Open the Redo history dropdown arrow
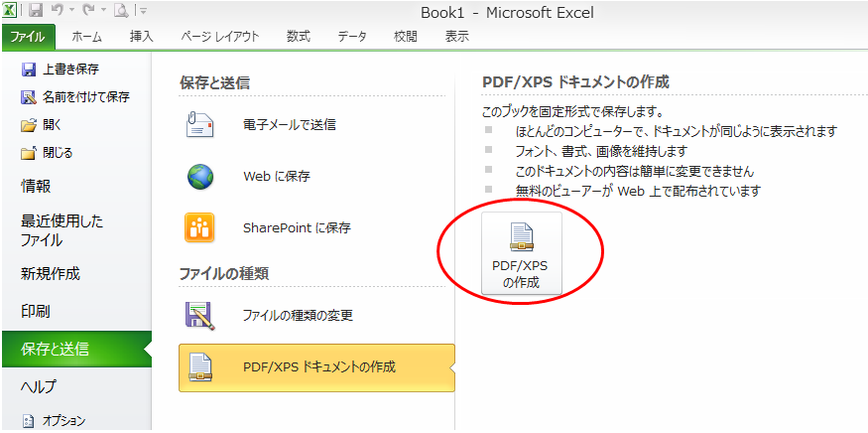This screenshot has width=868, height=433. click(103, 10)
